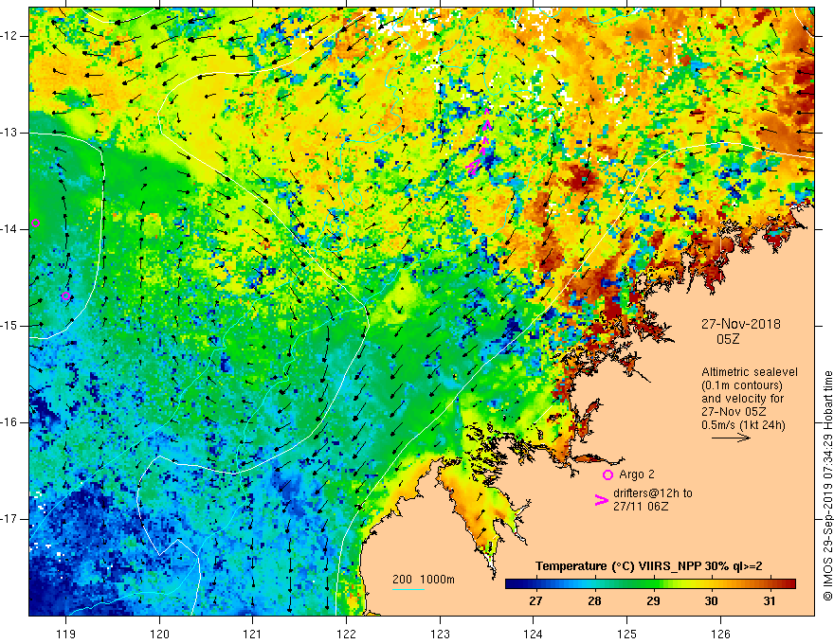Click the 05Z time label below the date
Image resolution: width=834 pixels, height=644 pixels.
pyautogui.click(x=728, y=339)
